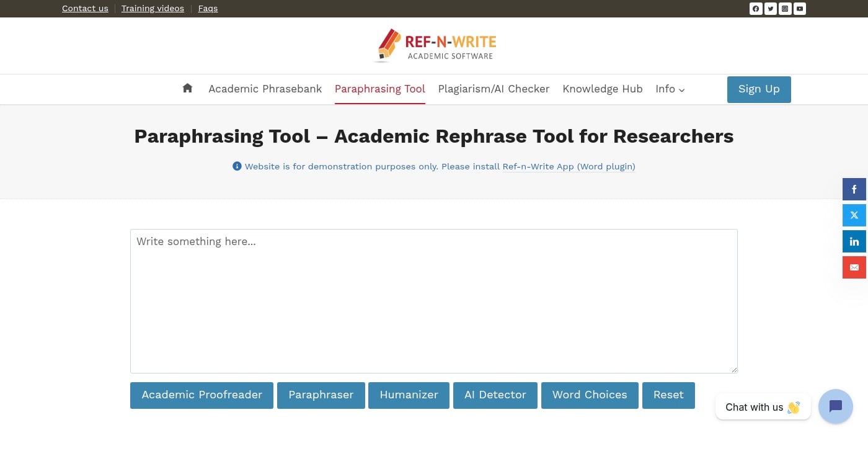Open the Contact us link
The width and height of the screenshot is (868, 456).
tap(85, 8)
